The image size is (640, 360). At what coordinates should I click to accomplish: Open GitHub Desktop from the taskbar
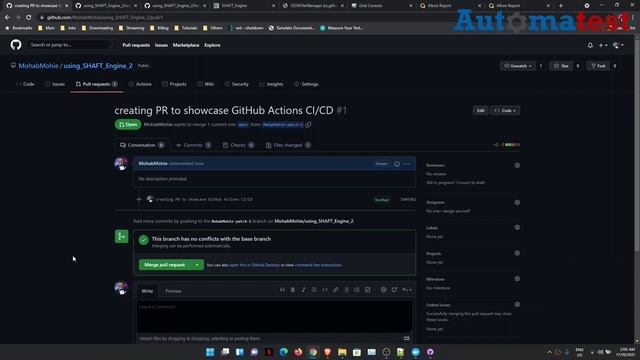pos(430,352)
